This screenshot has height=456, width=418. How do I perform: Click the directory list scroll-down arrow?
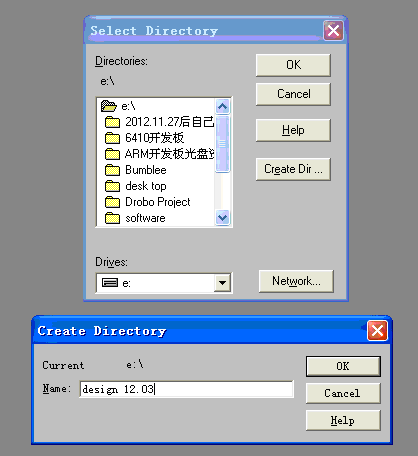pyautogui.click(x=222, y=218)
